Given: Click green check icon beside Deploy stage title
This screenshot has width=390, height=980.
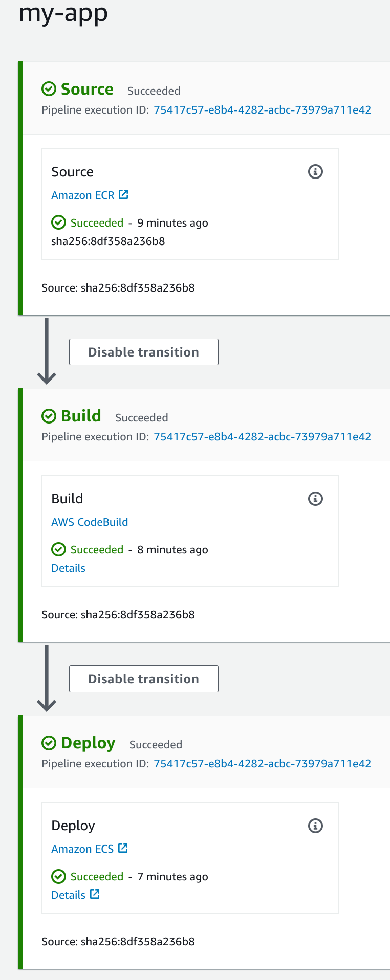Looking at the screenshot, I should [x=49, y=743].
